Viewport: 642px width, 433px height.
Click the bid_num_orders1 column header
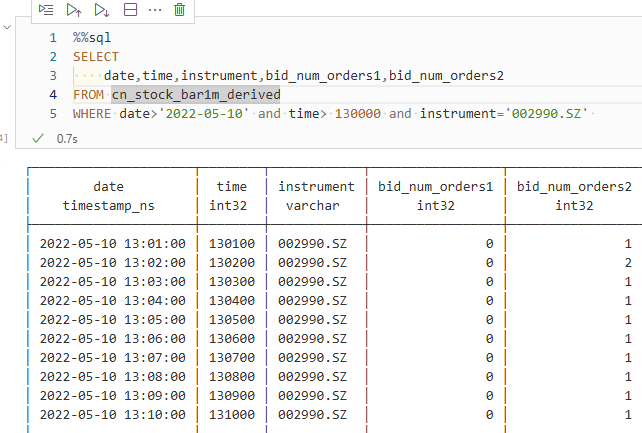[x=435, y=187]
